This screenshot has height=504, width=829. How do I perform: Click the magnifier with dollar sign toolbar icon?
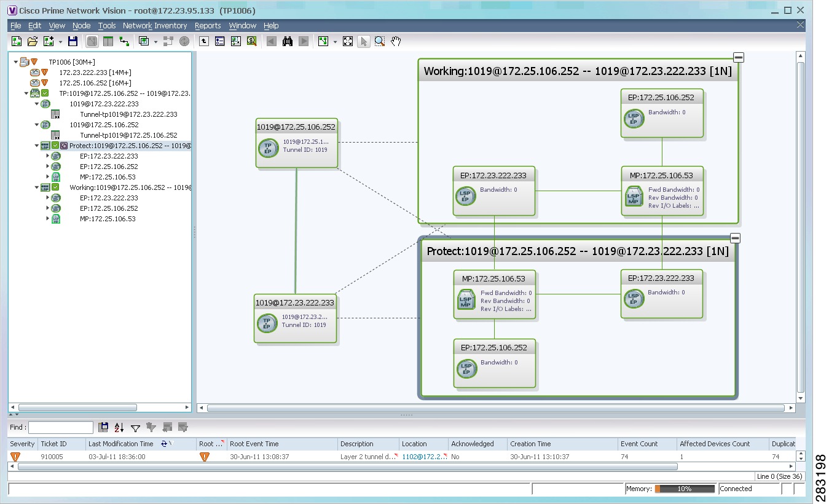click(251, 41)
